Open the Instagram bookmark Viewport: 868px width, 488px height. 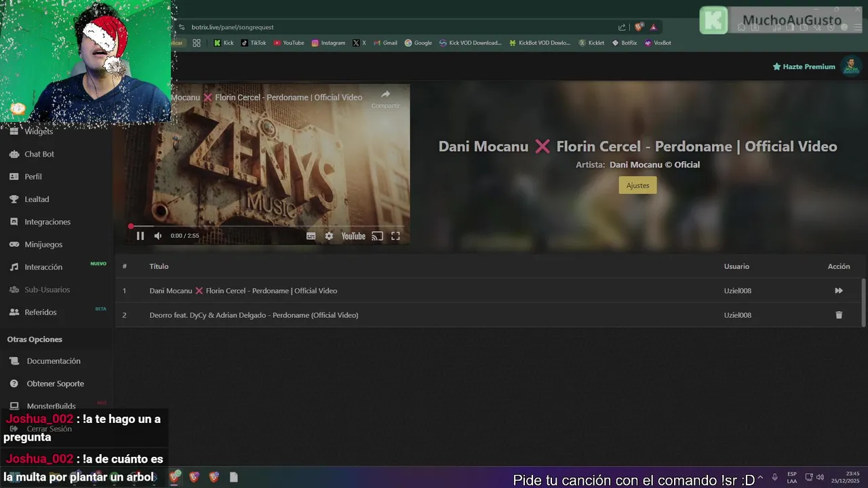click(x=328, y=43)
